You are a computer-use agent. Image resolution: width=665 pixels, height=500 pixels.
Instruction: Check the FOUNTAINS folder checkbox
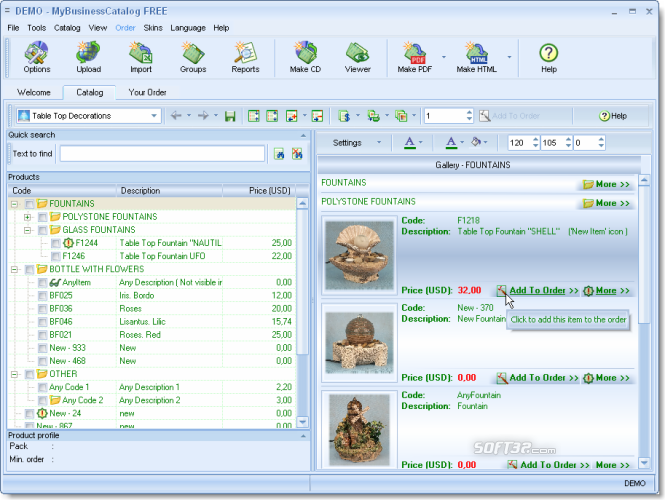pos(29,204)
